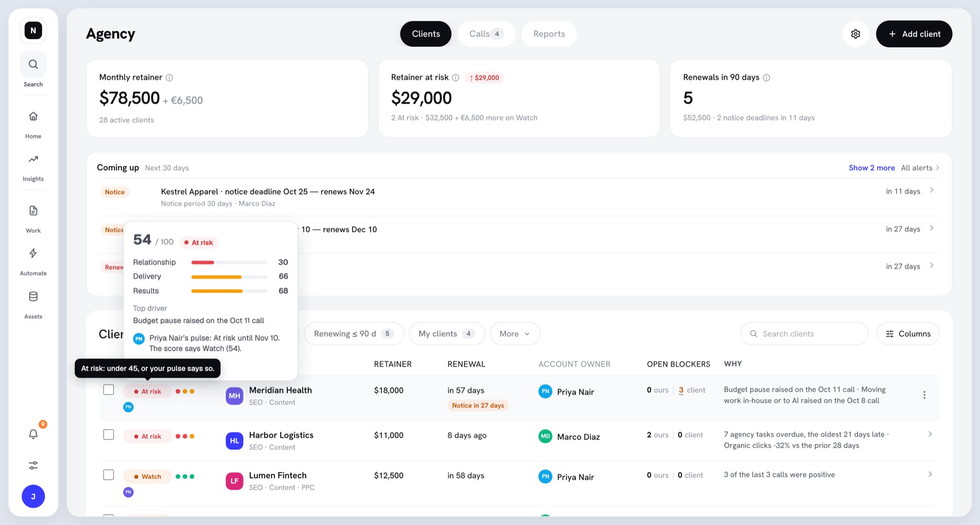Select the Lumen Fintech row checkbox
The height and width of the screenshot is (525, 980).
coord(109,475)
